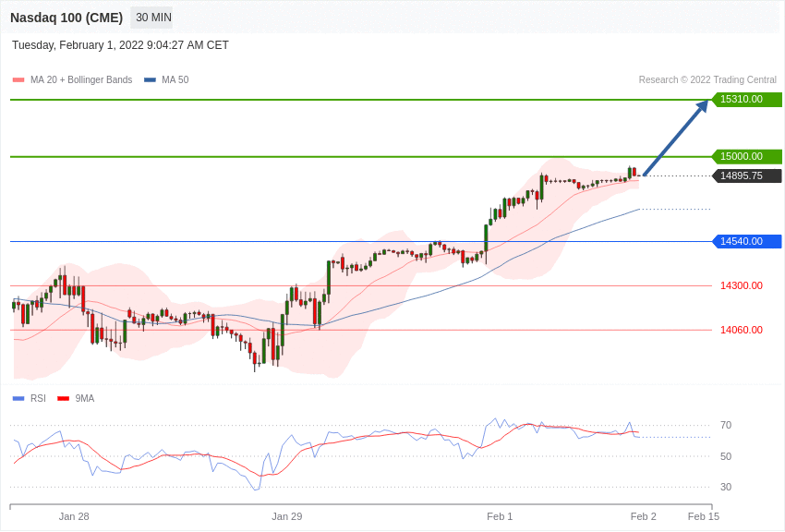
Task: Click the Feb 1 date axis label
Action: (x=500, y=516)
